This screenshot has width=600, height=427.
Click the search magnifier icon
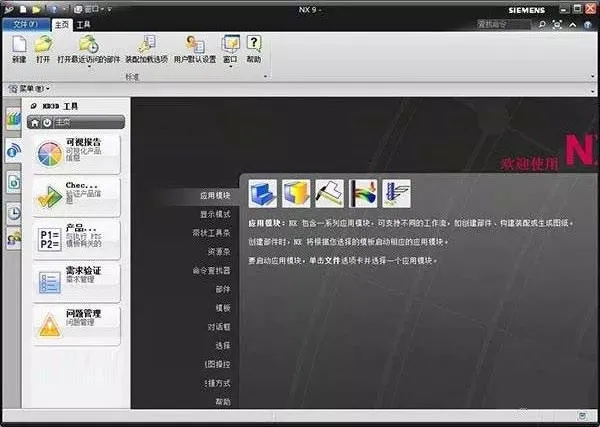(x=542, y=24)
